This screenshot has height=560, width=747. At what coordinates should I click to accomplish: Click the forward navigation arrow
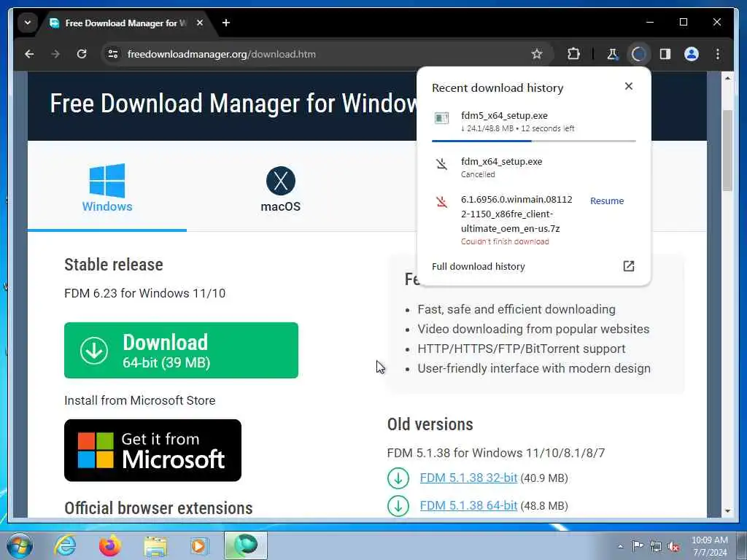(x=55, y=54)
